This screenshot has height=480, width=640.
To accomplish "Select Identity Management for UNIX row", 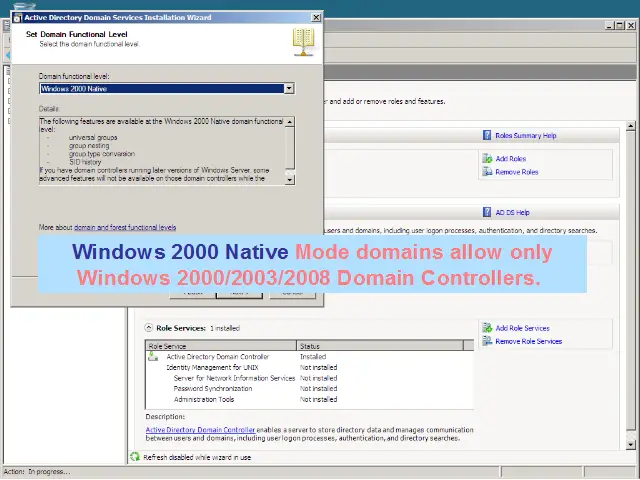I will pos(309,367).
